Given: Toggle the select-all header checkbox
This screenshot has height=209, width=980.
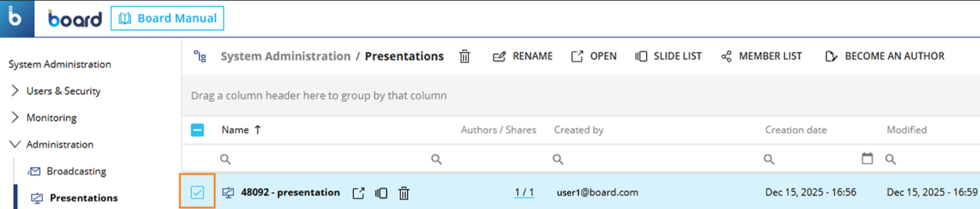Looking at the screenshot, I should 197,130.
